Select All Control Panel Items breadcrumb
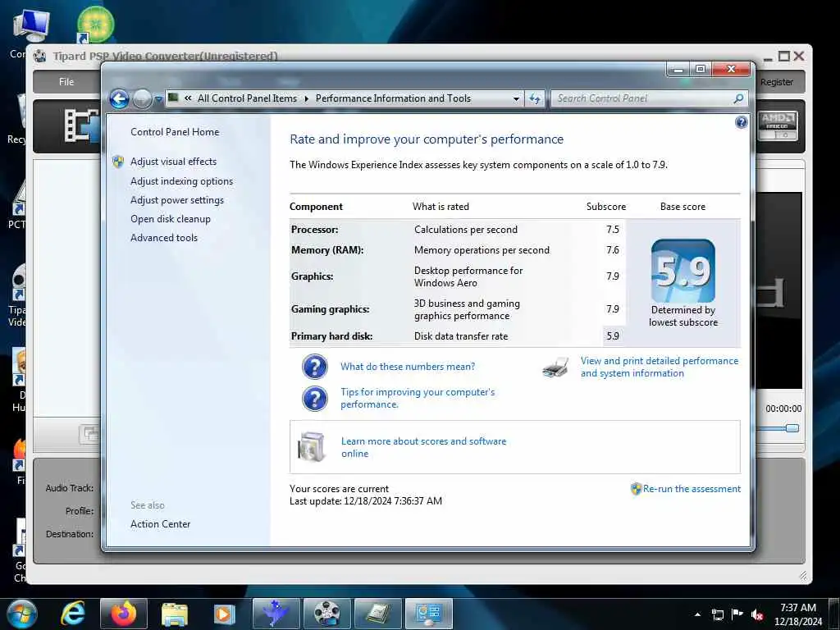Screen dimensions: 840x630 click(247, 98)
